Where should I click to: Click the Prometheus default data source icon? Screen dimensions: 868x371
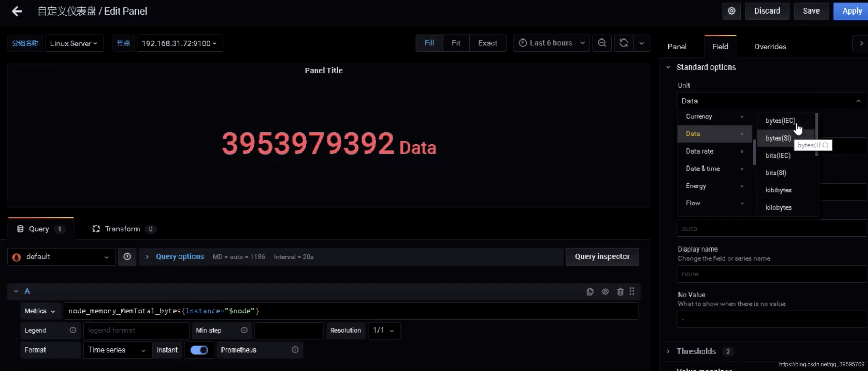(x=16, y=257)
